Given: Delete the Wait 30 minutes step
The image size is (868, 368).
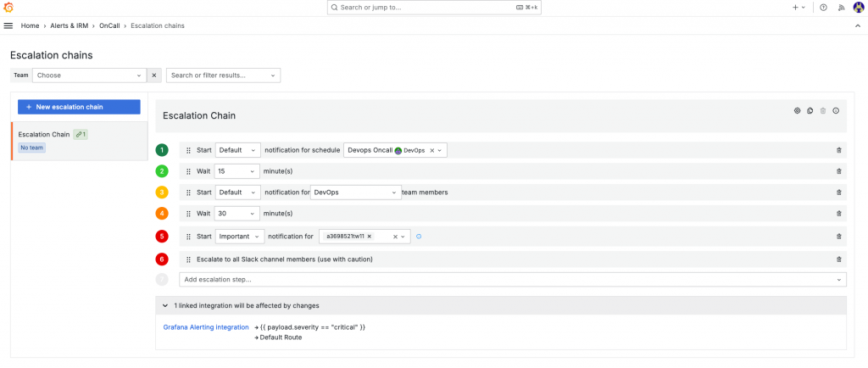Looking at the screenshot, I should pyautogui.click(x=838, y=214).
